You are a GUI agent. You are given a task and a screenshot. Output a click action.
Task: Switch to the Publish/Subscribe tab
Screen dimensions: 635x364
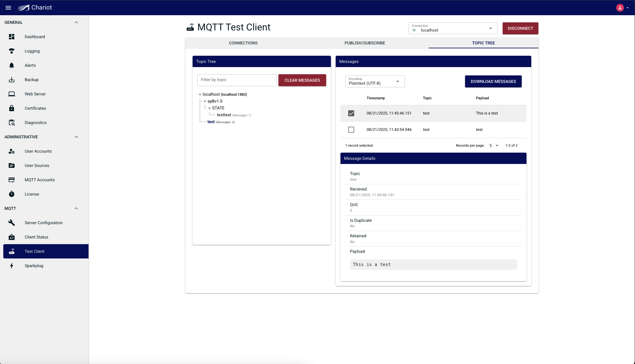365,43
